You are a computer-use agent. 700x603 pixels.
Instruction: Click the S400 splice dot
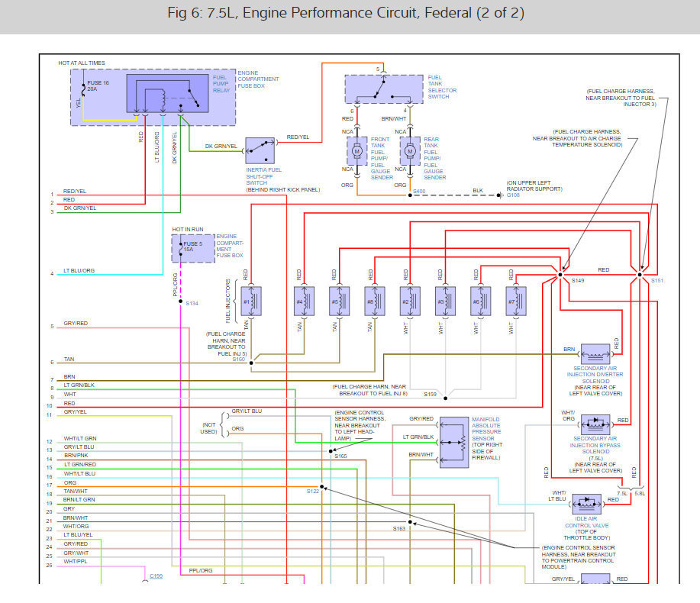(x=410, y=195)
